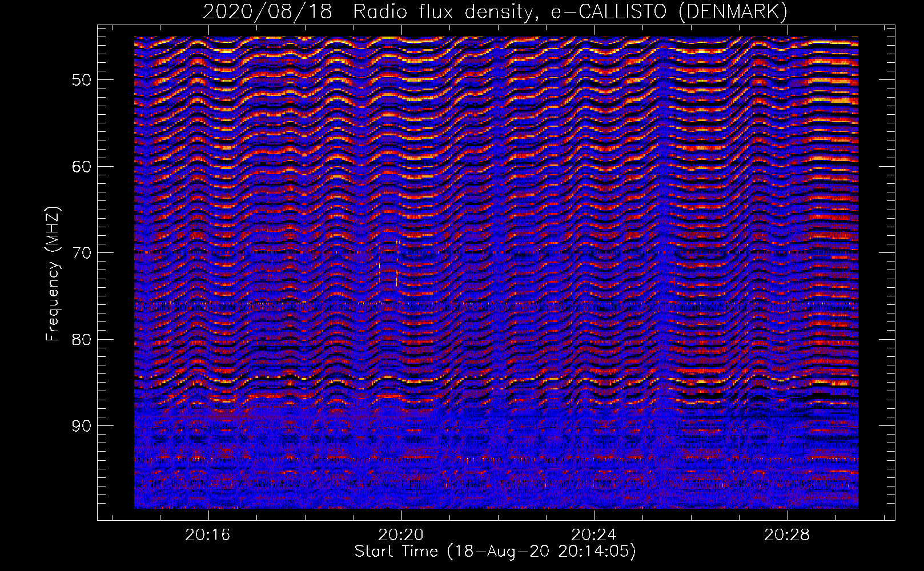The width and height of the screenshot is (924, 571).
Task: Click the Start Time axis label
Action: (495, 552)
